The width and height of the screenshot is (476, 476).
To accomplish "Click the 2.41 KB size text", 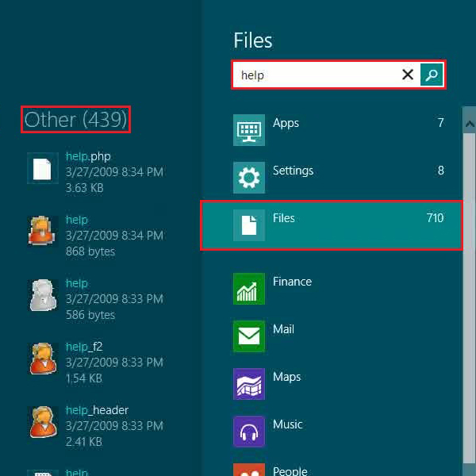I will pos(84,442).
